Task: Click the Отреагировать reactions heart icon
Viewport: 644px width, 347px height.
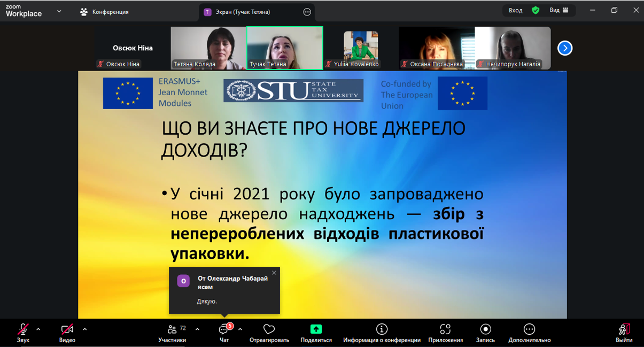Action: (269, 329)
